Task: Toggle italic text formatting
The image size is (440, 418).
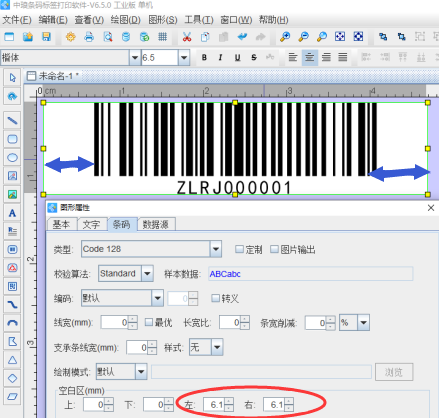Action: (220, 58)
